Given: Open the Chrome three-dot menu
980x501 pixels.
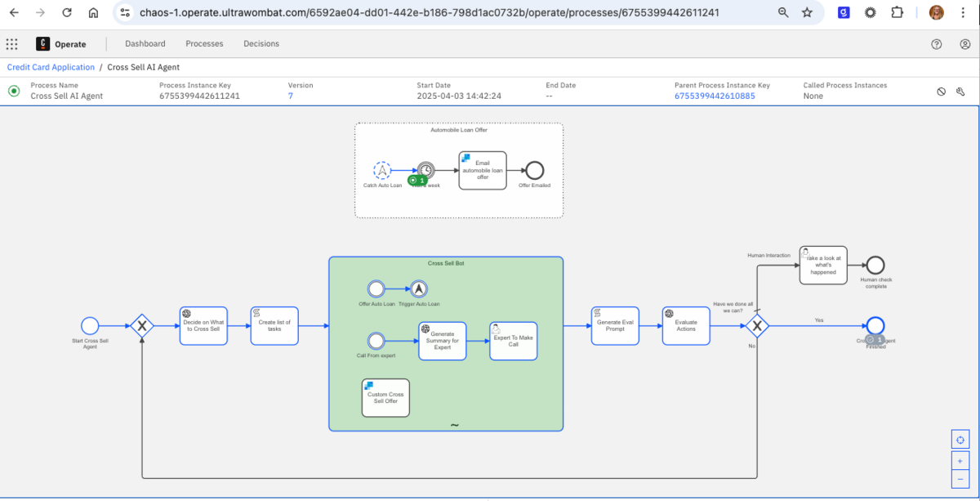Looking at the screenshot, I should (964, 12).
